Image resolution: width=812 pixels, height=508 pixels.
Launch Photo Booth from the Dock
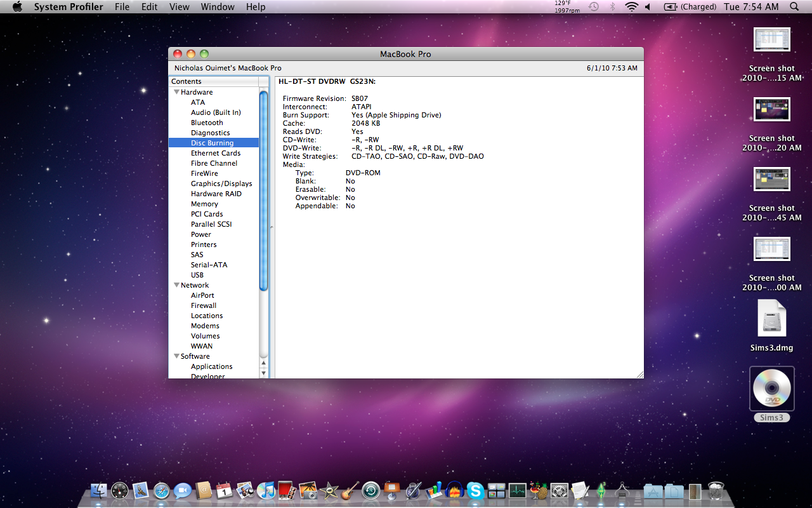287,490
